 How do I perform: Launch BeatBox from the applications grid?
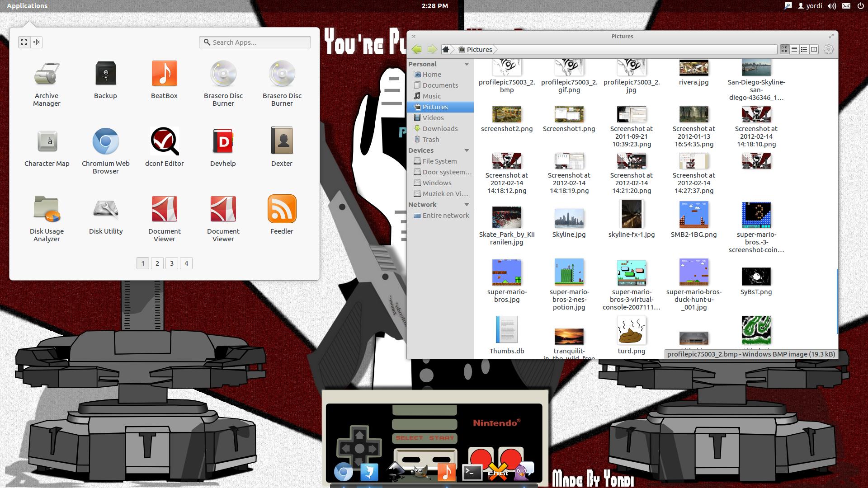164,80
